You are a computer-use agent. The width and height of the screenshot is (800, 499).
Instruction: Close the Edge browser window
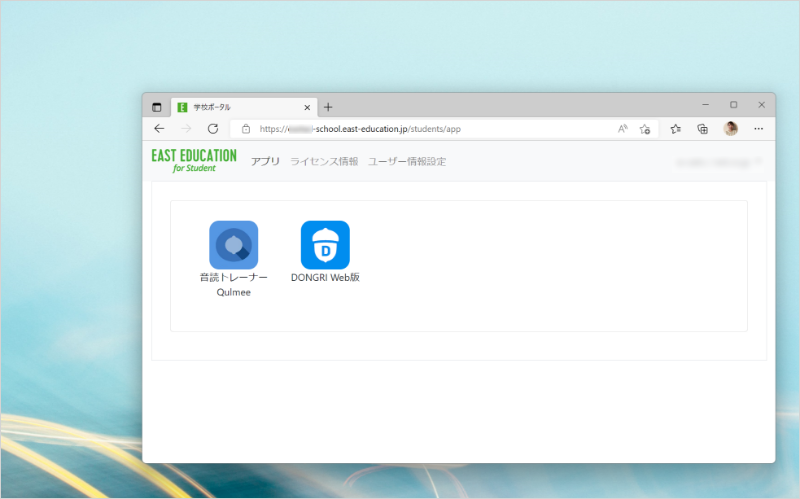[762, 105]
